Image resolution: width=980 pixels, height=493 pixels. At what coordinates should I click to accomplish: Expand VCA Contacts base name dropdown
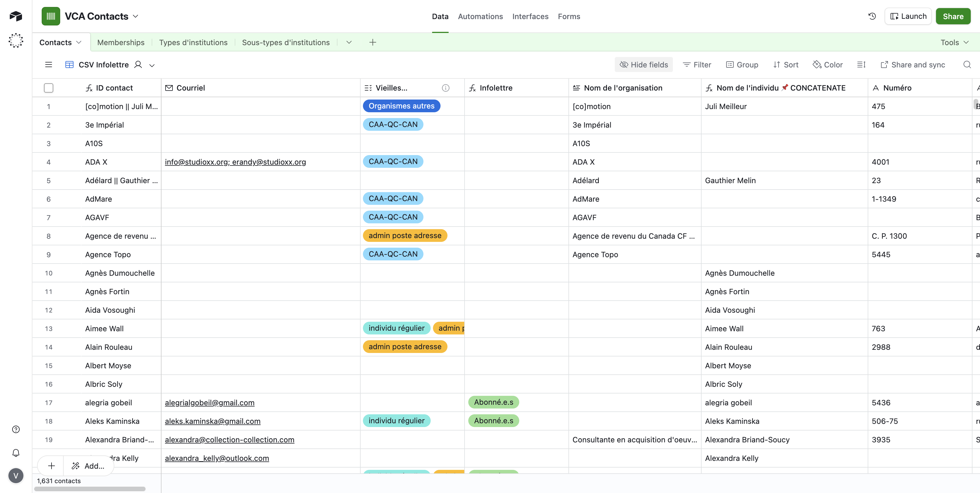click(136, 16)
